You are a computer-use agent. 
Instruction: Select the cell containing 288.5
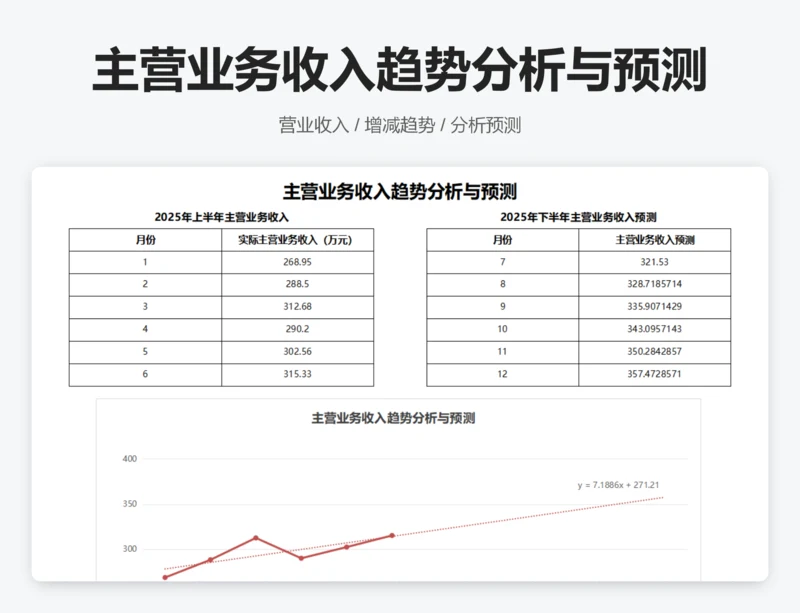(297, 285)
